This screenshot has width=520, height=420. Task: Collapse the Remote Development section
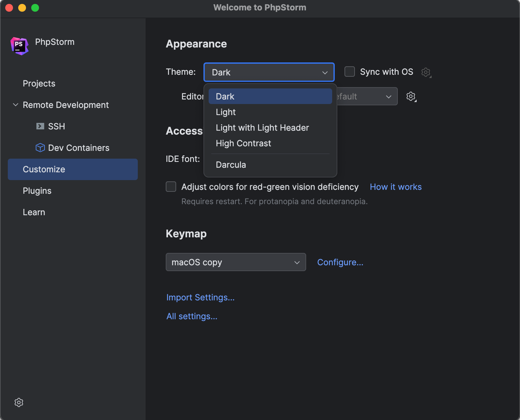point(15,105)
